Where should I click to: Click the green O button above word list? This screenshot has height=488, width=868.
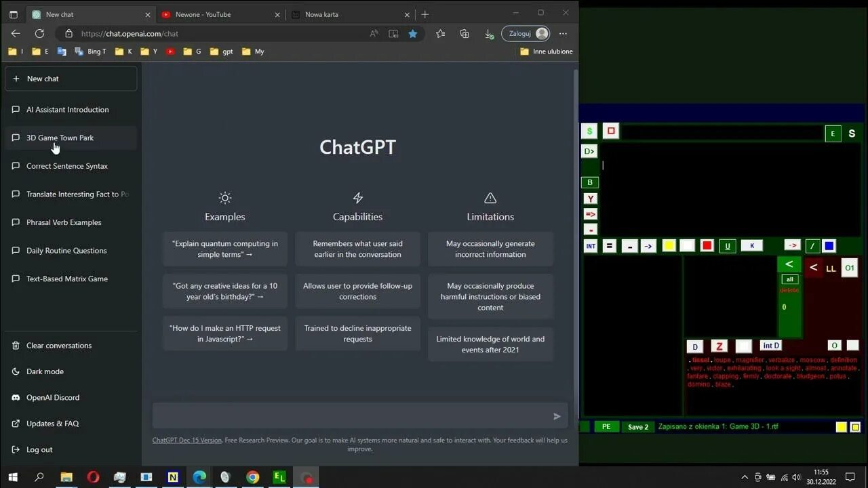[835, 346]
